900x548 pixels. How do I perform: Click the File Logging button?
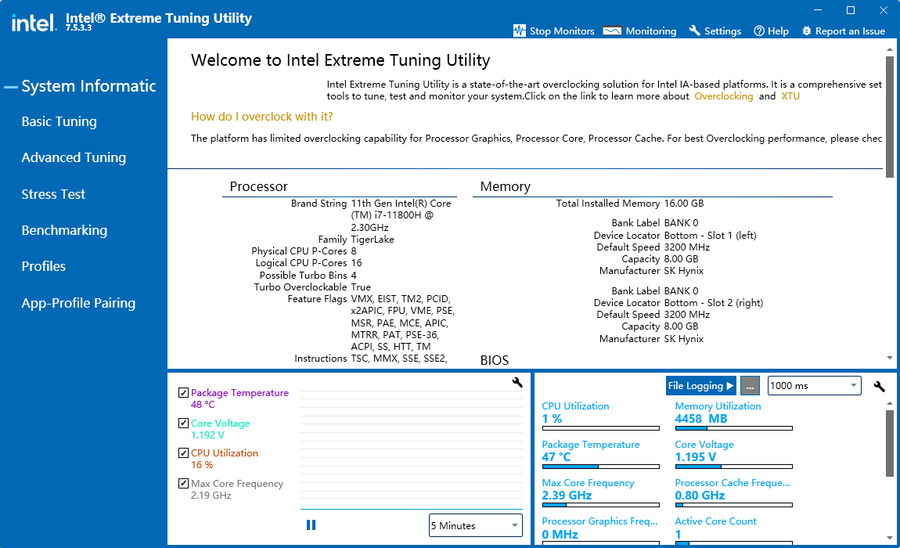click(x=700, y=386)
